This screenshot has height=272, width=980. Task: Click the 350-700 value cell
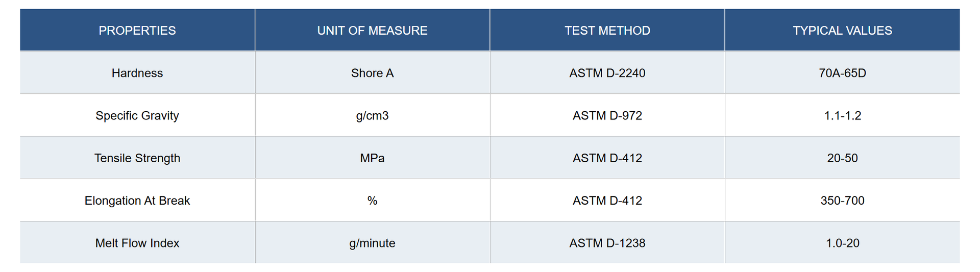click(843, 200)
